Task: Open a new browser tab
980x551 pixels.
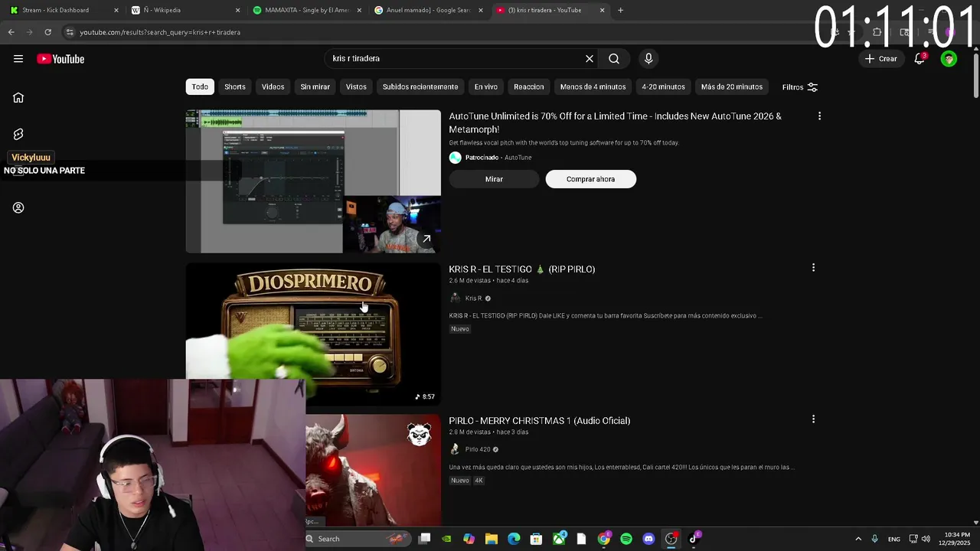Action: [x=620, y=10]
